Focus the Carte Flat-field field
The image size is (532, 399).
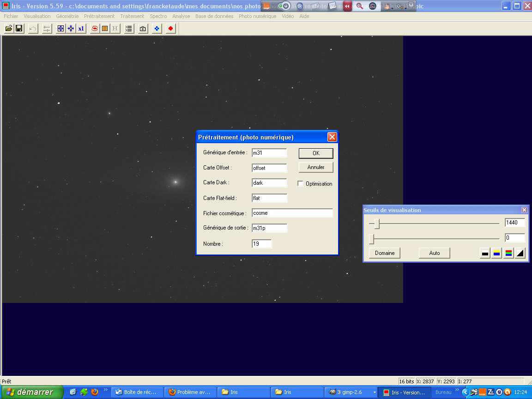(269, 198)
